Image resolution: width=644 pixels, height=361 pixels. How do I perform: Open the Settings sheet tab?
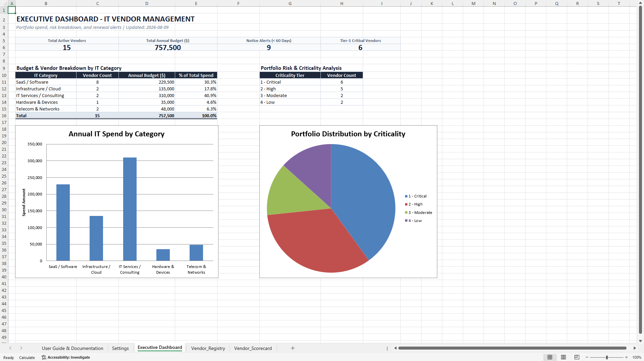pos(120,348)
